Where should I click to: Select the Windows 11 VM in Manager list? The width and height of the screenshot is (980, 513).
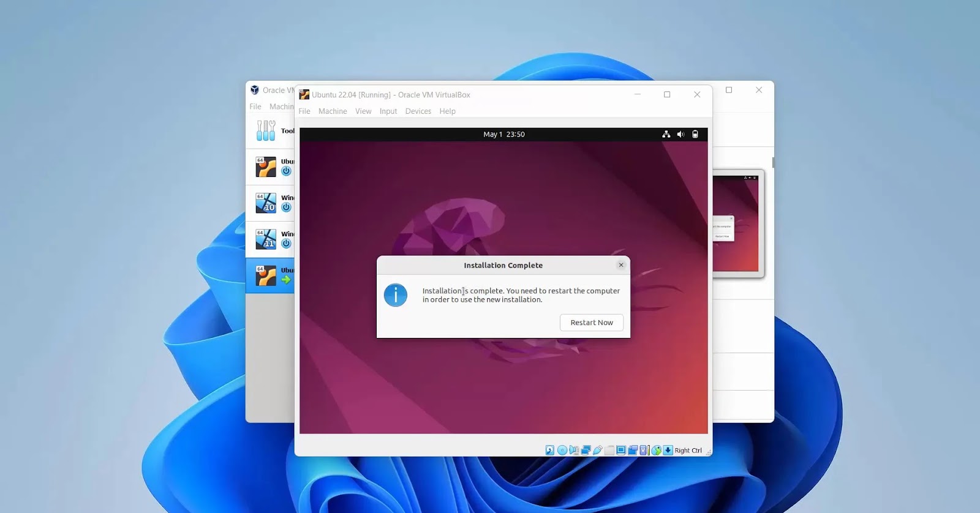[x=270, y=239]
